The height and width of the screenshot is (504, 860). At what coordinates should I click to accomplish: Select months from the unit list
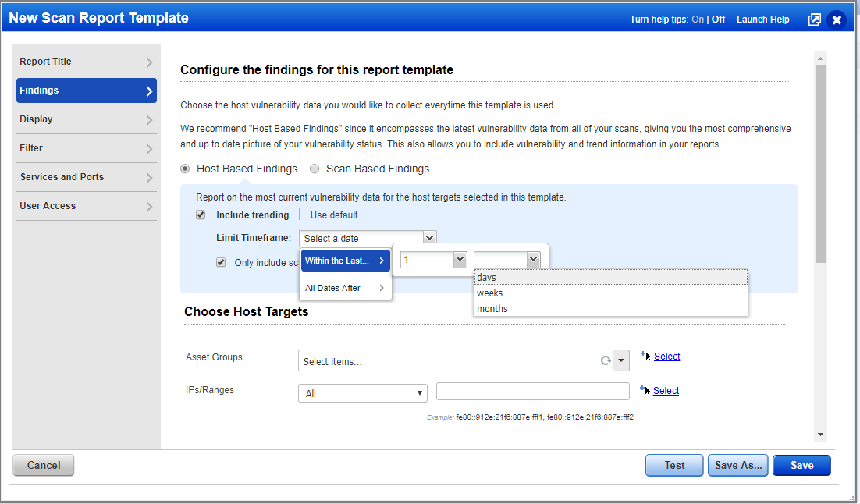pos(610,309)
